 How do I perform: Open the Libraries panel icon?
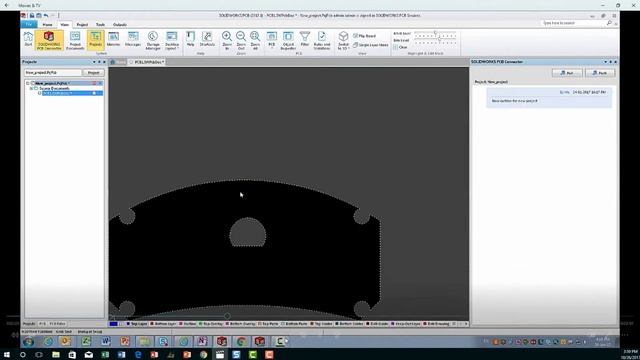click(x=113, y=40)
